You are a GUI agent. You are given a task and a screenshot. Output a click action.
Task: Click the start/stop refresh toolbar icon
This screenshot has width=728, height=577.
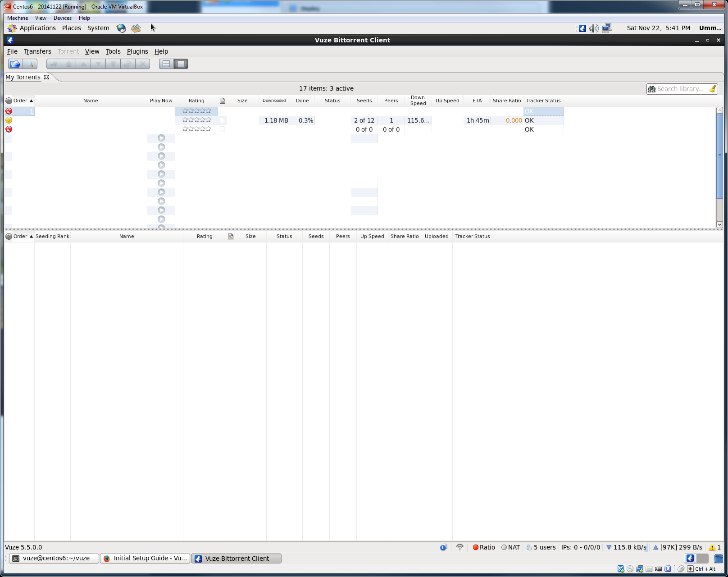tap(128, 64)
